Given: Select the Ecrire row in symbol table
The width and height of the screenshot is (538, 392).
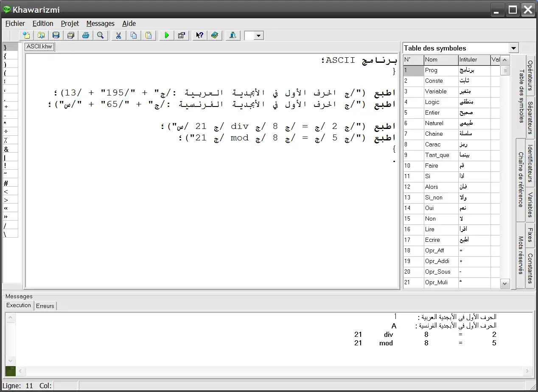Looking at the screenshot, I should [451, 240].
